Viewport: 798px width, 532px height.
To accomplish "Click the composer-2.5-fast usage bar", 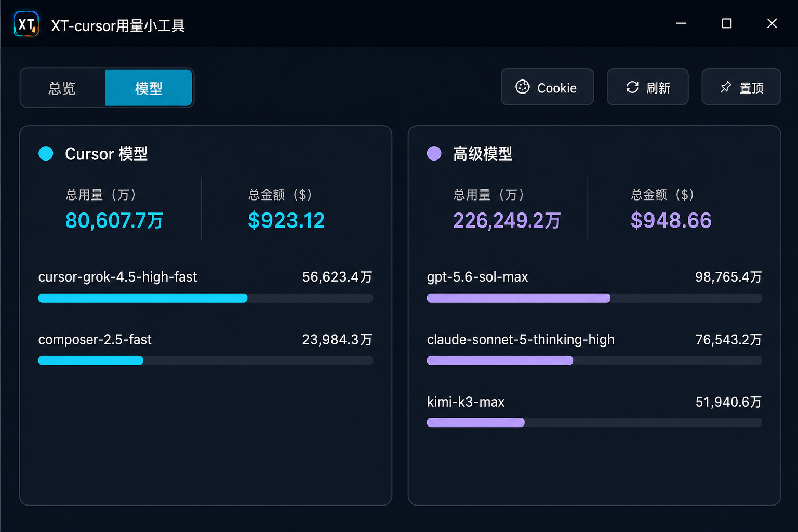I will [205, 361].
